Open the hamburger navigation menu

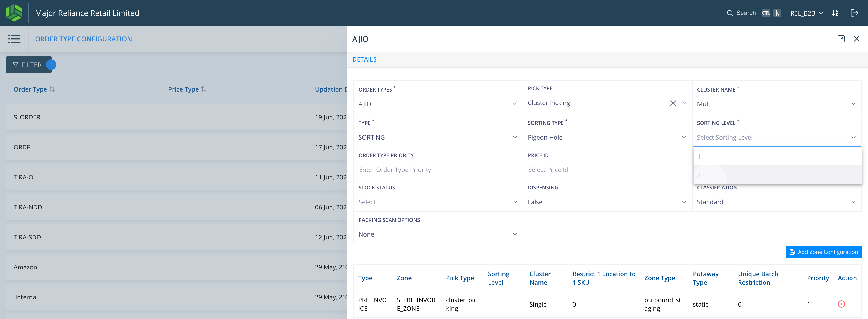[x=14, y=39]
